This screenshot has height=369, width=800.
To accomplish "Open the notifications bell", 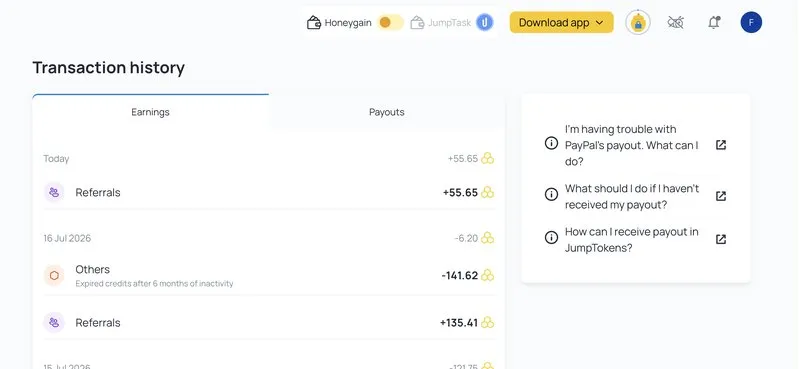I will pos(714,22).
